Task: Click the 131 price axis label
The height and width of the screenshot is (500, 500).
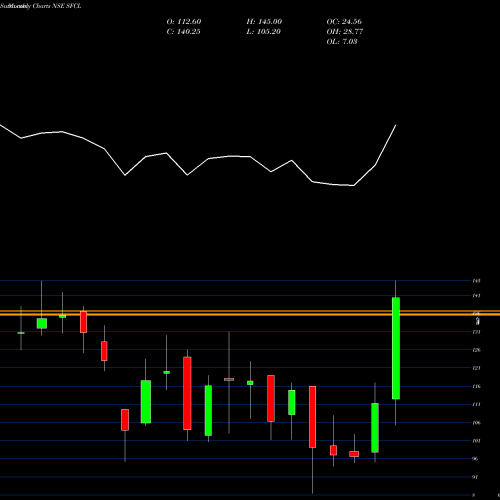Action: (x=476, y=332)
